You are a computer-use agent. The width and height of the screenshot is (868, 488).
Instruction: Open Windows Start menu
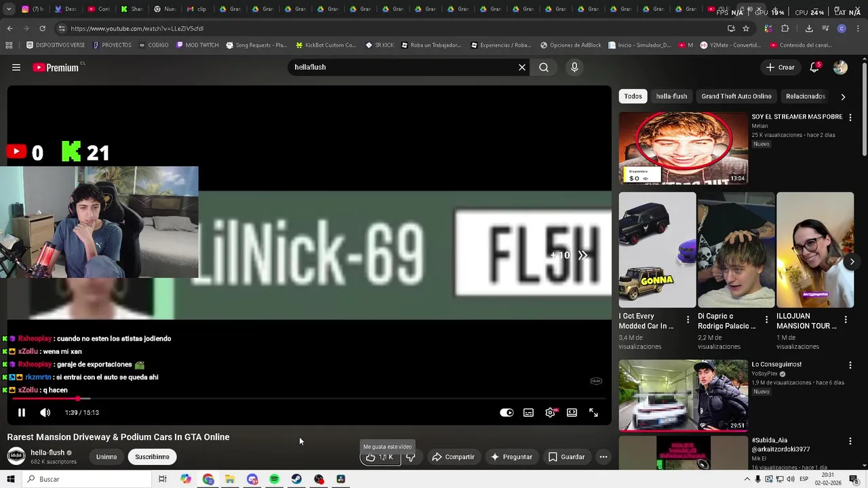point(10,479)
